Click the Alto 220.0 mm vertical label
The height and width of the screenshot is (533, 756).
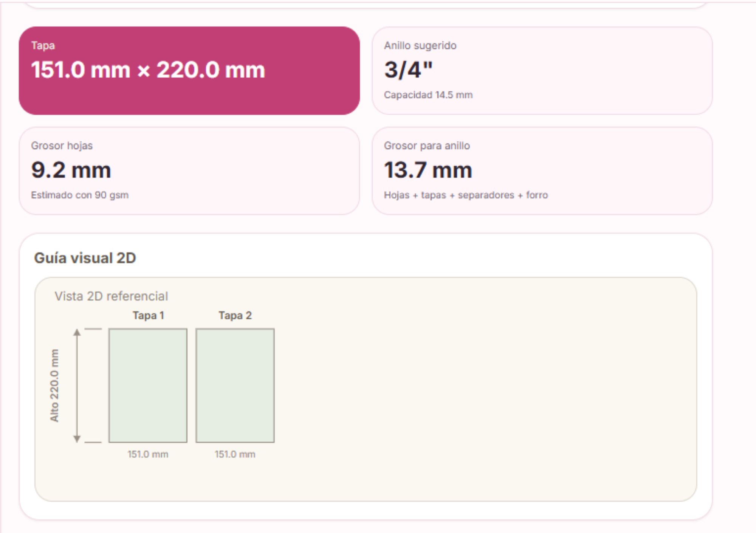[55, 386]
